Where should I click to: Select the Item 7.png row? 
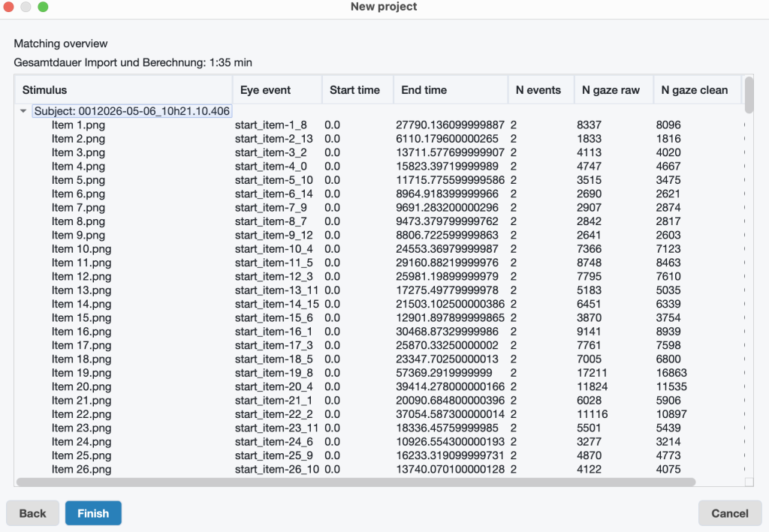(378, 207)
